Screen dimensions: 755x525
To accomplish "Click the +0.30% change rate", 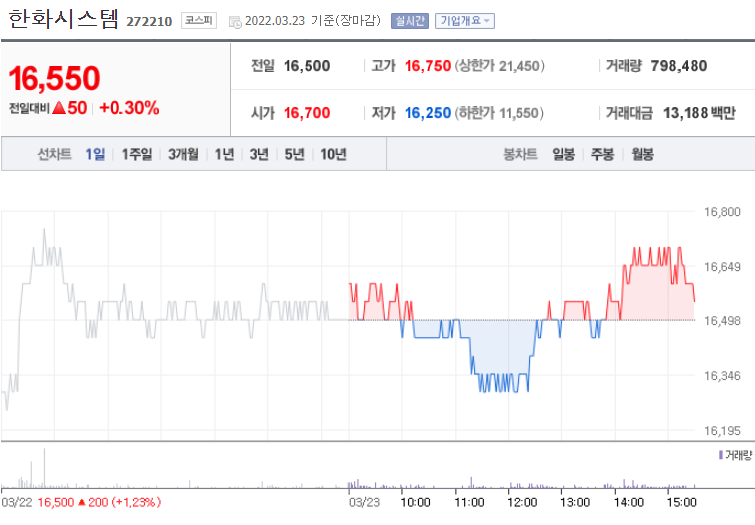I will tap(129, 108).
